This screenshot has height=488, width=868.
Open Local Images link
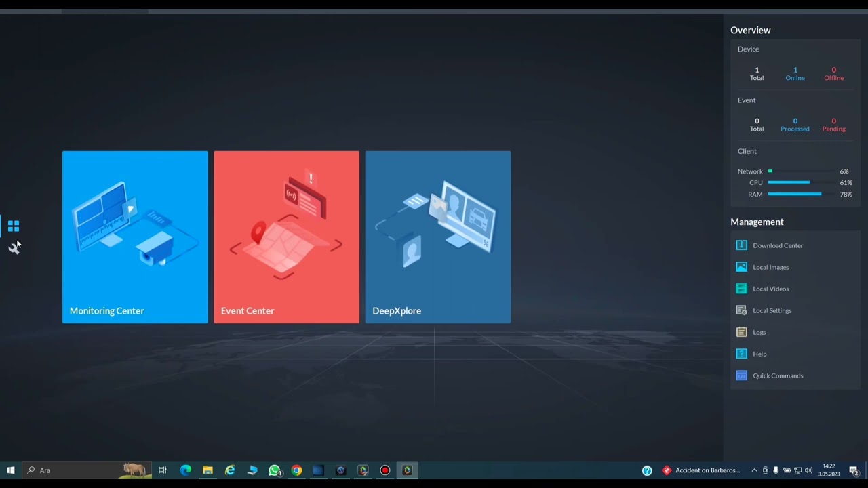pyautogui.click(x=770, y=267)
